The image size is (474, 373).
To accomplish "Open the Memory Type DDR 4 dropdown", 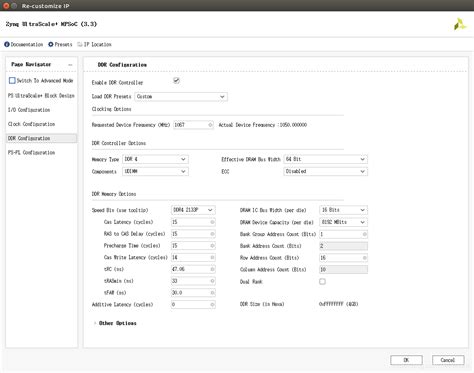I will tap(155, 159).
